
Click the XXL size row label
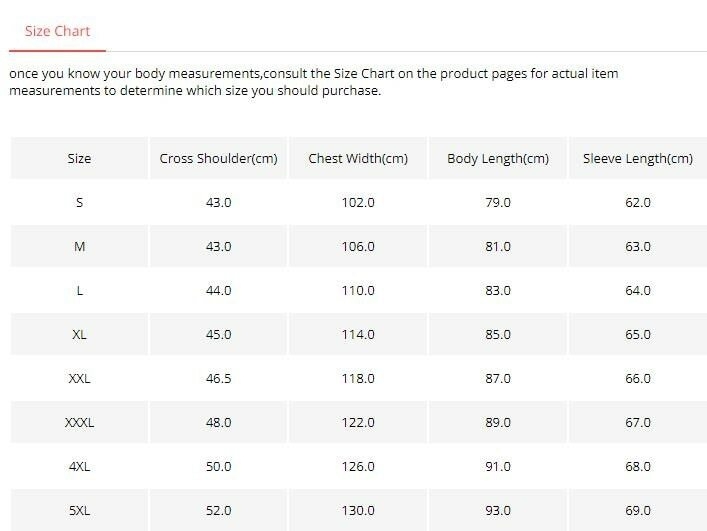coord(79,379)
